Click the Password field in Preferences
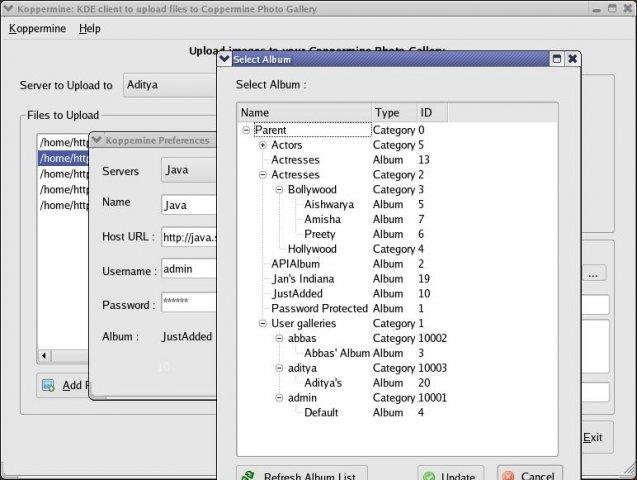This screenshot has height=480, width=637. coord(189,302)
